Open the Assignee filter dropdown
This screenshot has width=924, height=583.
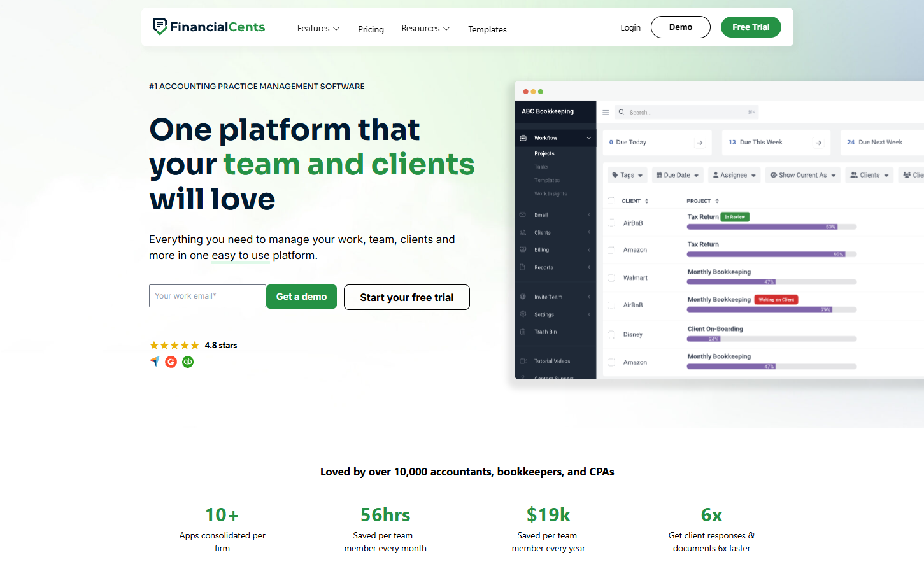(x=734, y=175)
